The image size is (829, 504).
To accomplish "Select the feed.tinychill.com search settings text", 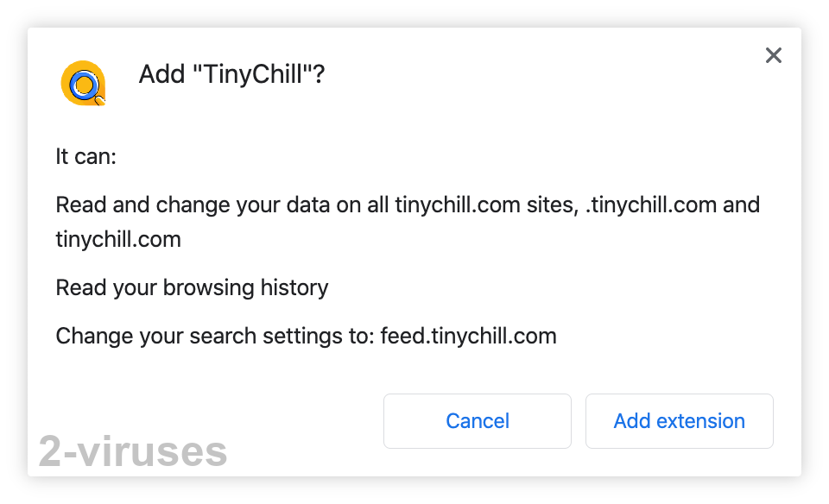I will point(306,336).
